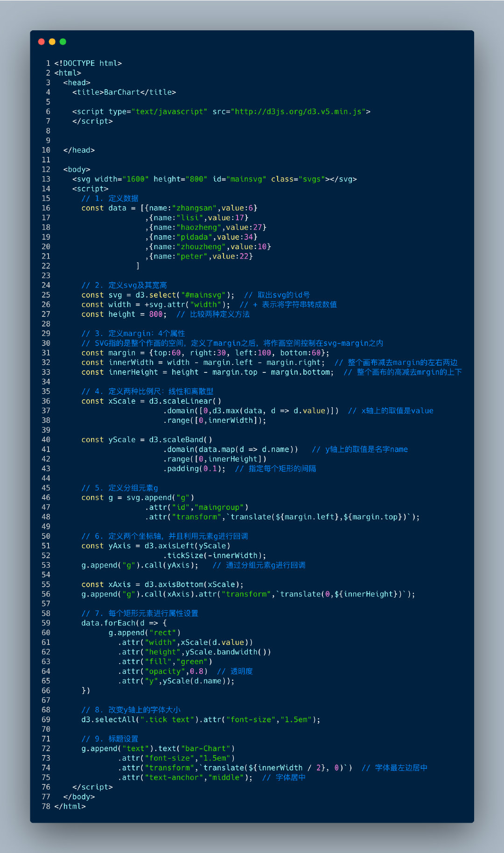The width and height of the screenshot is (504, 853).
Task: Click line number 39 in the gutter
Action: pyautogui.click(x=46, y=430)
